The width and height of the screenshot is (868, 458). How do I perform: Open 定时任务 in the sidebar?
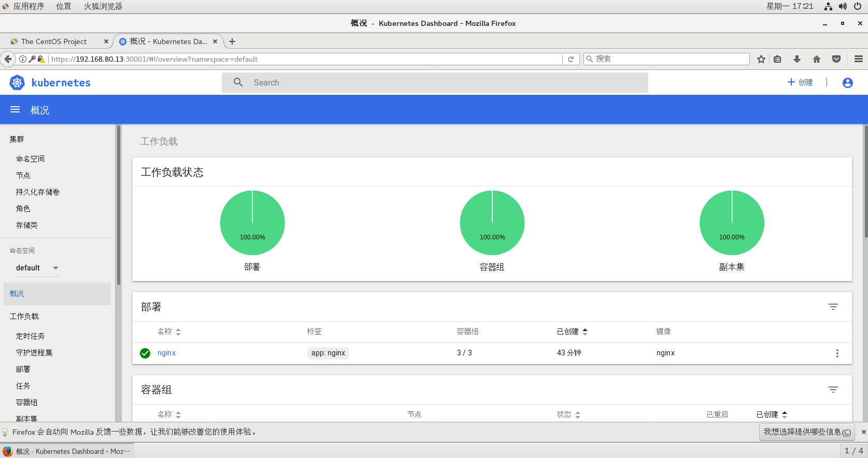point(30,336)
